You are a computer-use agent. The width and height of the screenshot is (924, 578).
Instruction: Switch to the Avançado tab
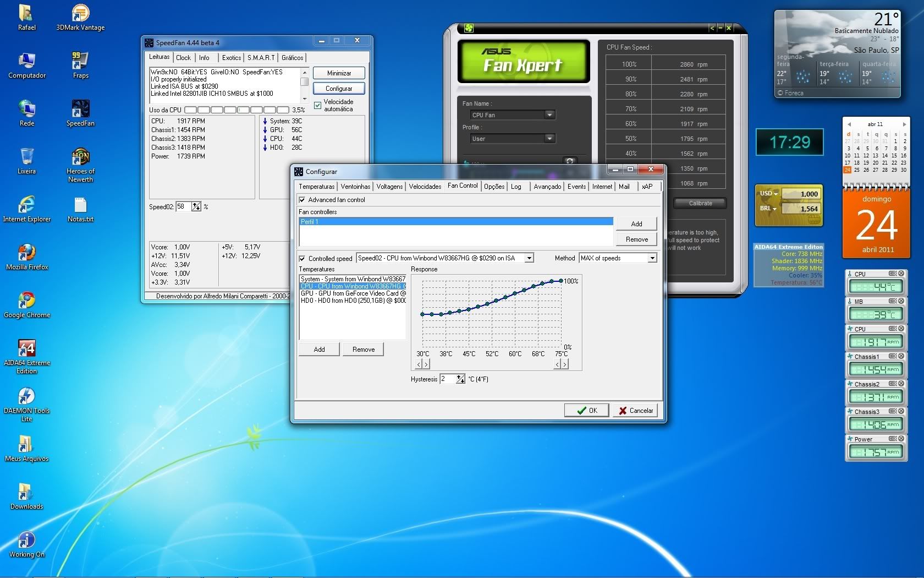(547, 187)
